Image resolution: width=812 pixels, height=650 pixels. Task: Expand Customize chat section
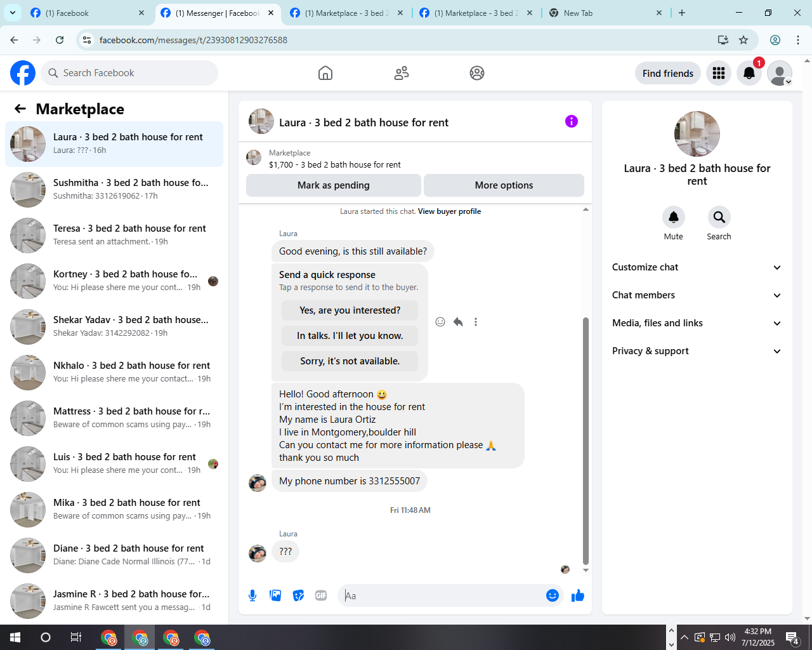pyautogui.click(x=697, y=267)
